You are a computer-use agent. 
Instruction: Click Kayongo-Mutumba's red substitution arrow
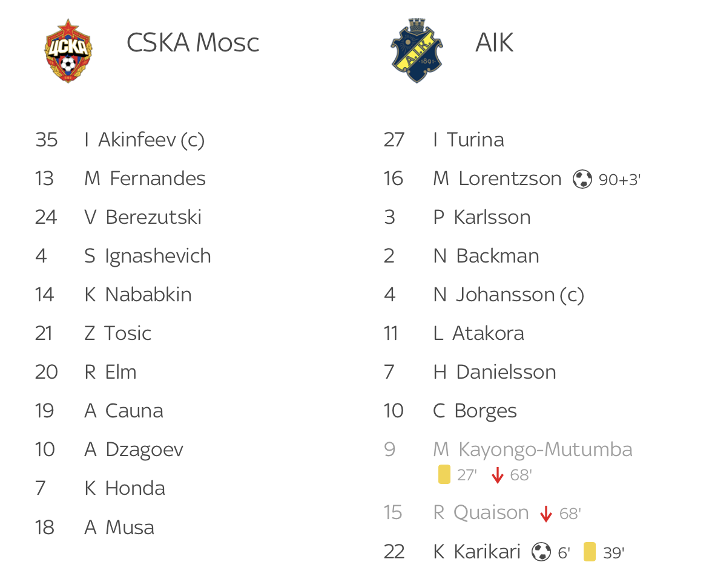click(498, 475)
